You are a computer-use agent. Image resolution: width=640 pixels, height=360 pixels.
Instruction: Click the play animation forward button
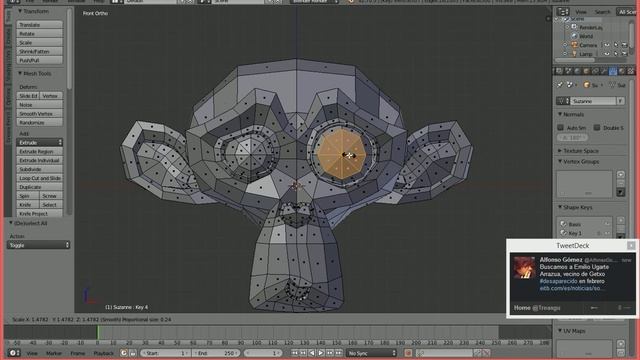pyautogui.click(x=321, y=353)
